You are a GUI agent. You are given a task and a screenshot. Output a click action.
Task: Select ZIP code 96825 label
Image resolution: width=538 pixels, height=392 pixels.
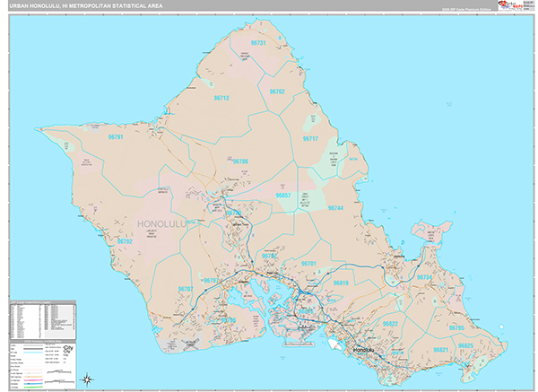[x=465, y=345]
